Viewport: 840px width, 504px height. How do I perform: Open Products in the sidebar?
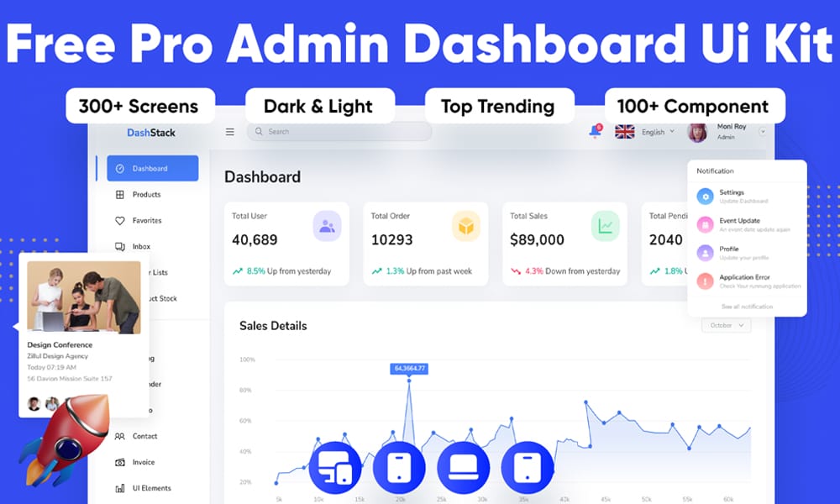(x=145, y=195)
